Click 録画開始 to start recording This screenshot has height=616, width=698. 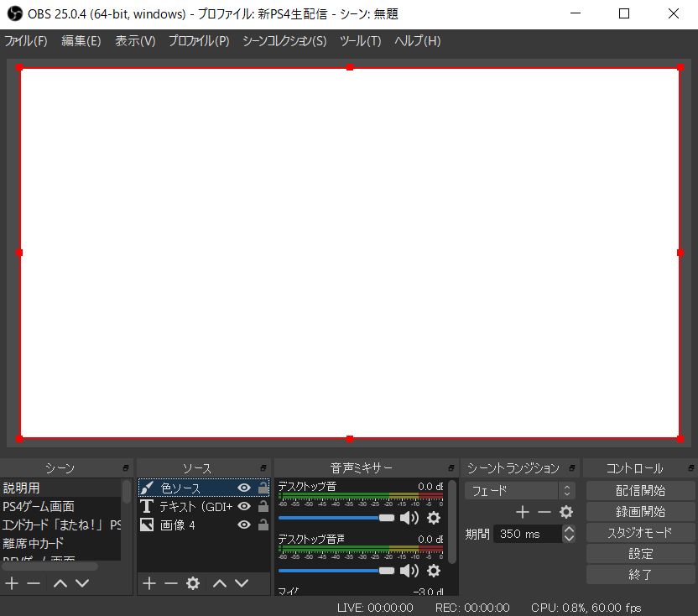click(x=641, y=511)
